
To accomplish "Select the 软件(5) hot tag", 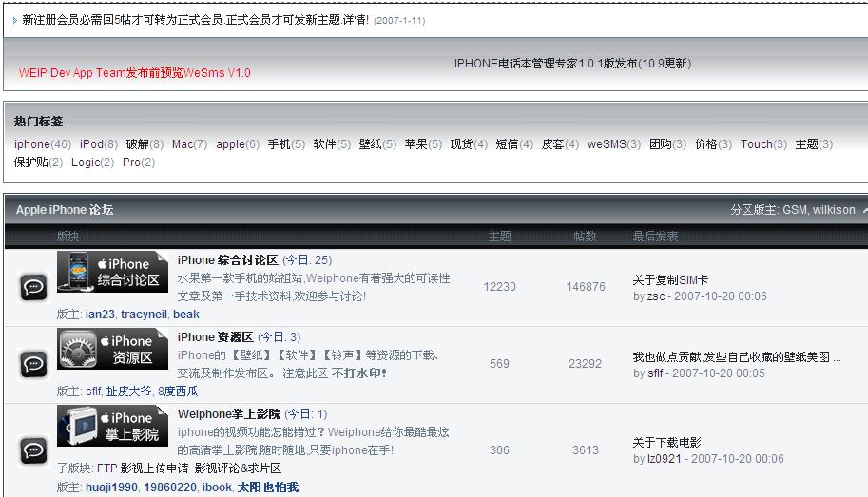I will (332, 143).
